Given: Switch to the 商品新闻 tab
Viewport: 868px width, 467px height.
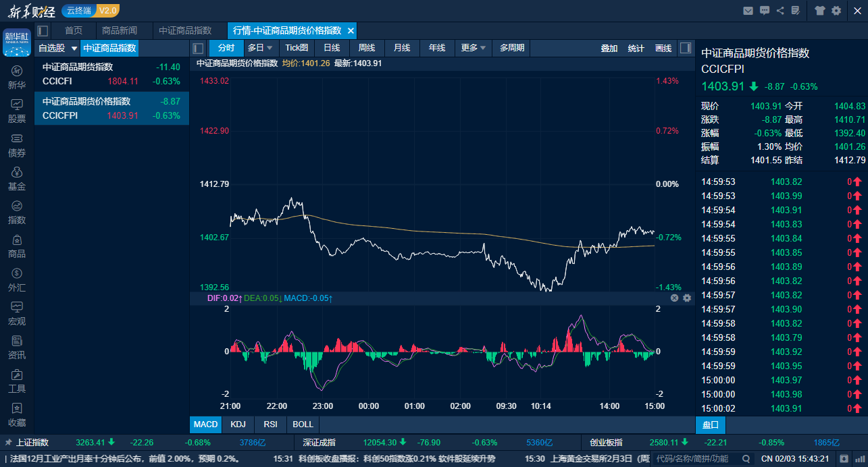Looking at the screenshot, I should (x=119, y=30).
